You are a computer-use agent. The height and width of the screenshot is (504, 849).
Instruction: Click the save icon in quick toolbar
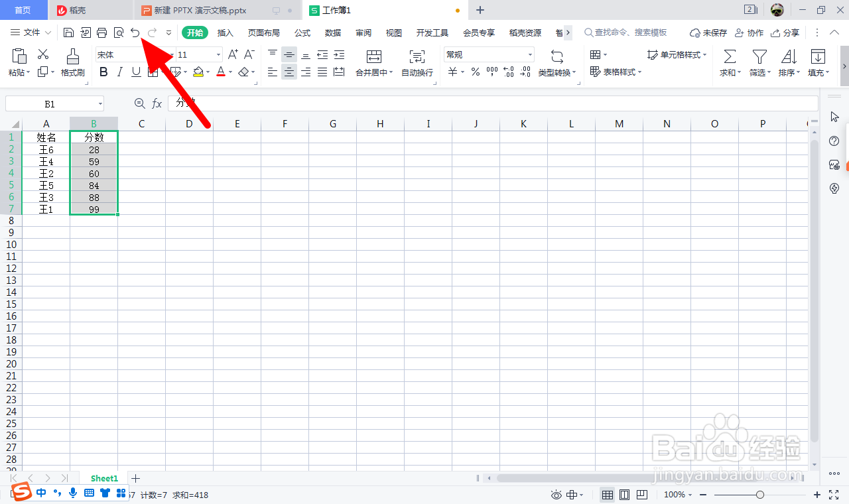pyautogui.click(x=68, y=32)
